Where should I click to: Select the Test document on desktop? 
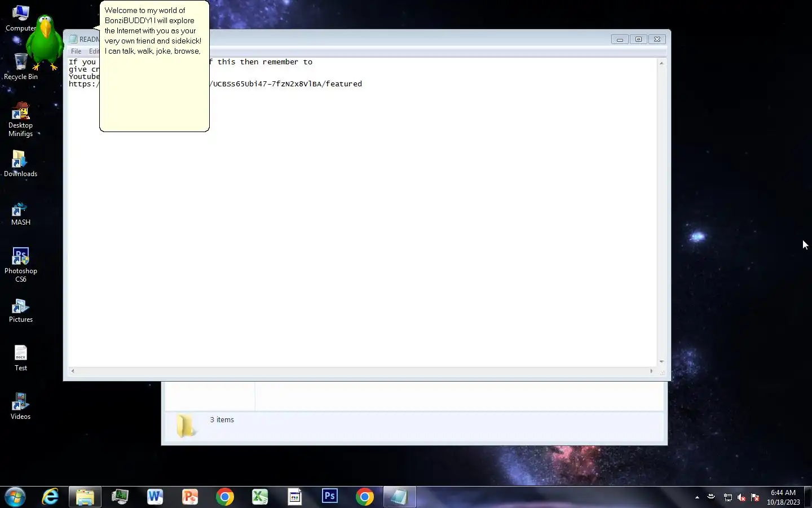(x=21, y=358)
